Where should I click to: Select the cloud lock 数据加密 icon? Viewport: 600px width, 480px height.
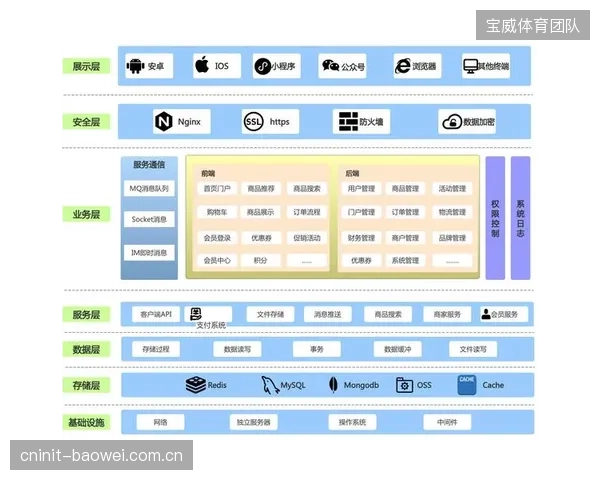tap(452, 122)
